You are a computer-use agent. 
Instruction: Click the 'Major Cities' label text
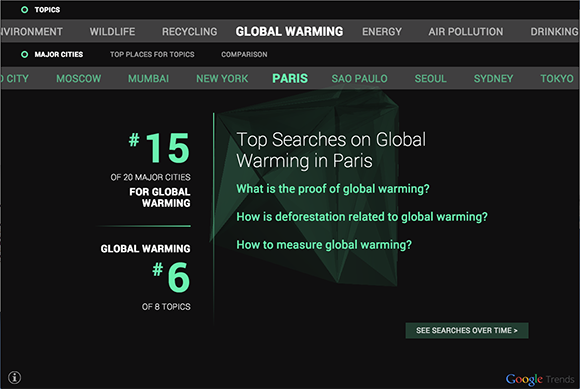pos(59,54)
